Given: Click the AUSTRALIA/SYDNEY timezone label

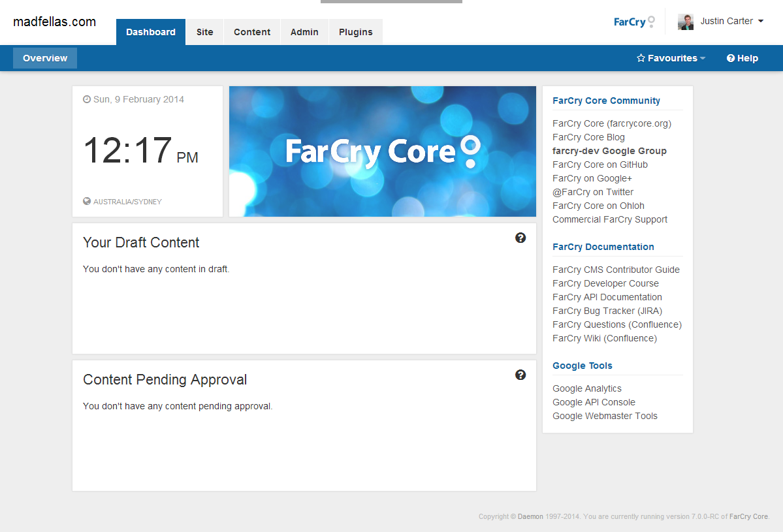Looking at the screenshot, I should click(128, 202).
